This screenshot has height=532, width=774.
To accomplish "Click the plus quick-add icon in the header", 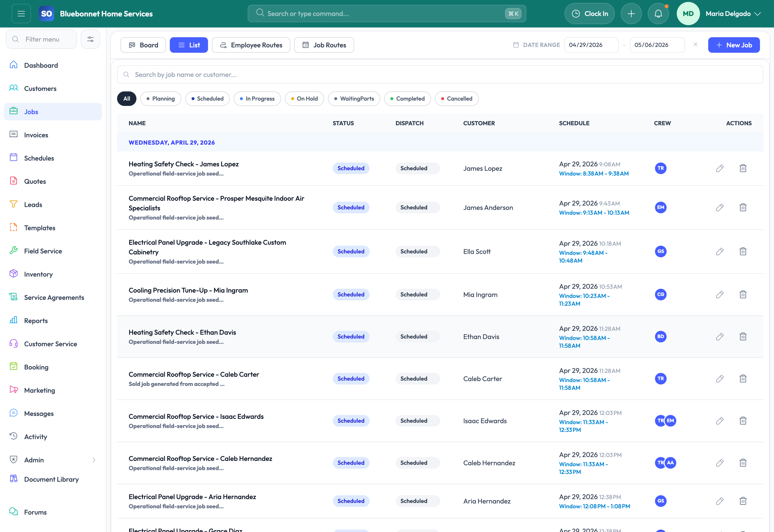I will [x=631, y=14].
